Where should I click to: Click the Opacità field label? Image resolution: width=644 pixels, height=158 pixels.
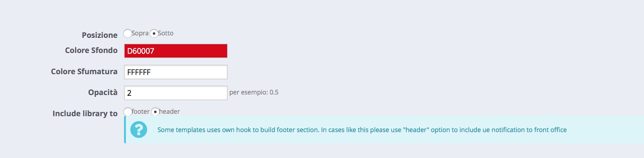point(103,92)
